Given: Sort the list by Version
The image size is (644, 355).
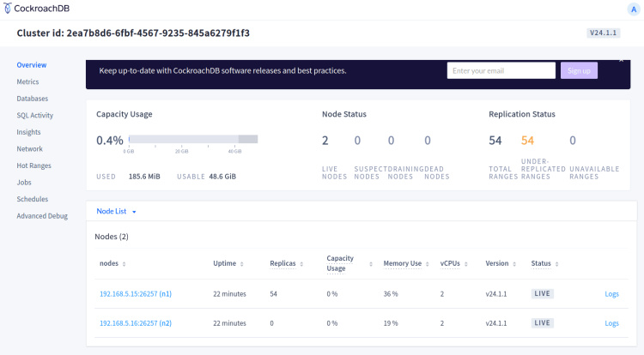Looking at the screenshot, I should tap(501, 263).
